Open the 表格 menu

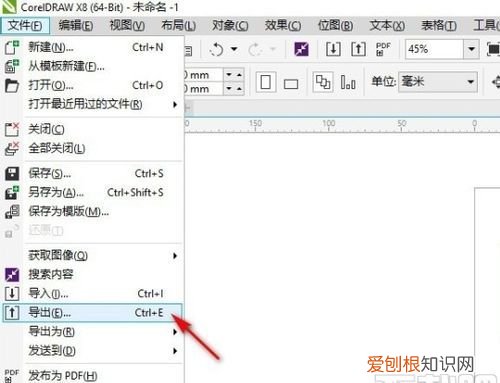pos(439,25)
